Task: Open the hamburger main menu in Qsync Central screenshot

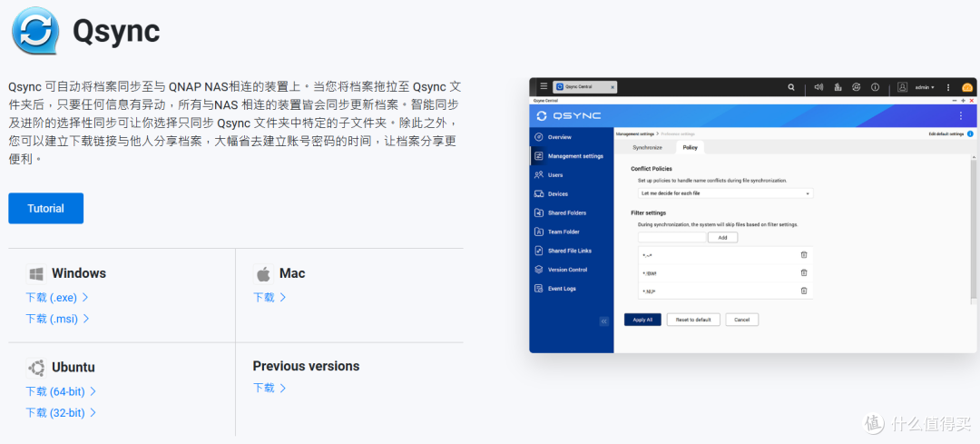Action: point(544,87)
